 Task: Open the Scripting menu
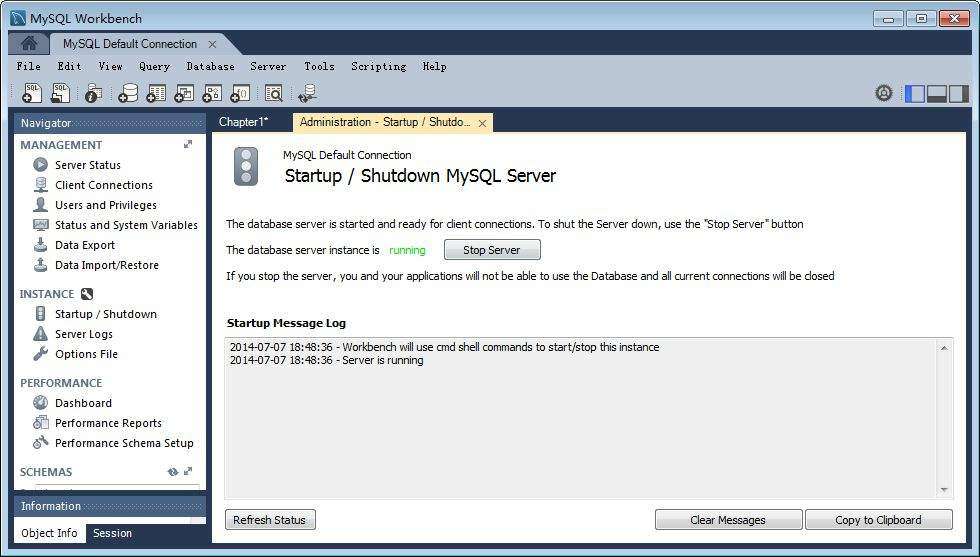coord(379,66)
